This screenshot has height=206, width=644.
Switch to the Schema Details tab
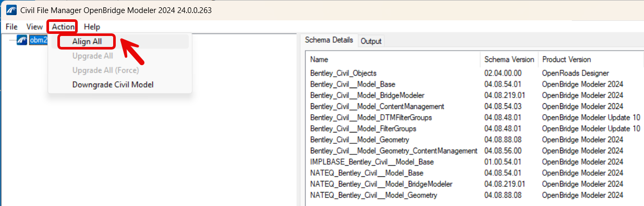329,40
